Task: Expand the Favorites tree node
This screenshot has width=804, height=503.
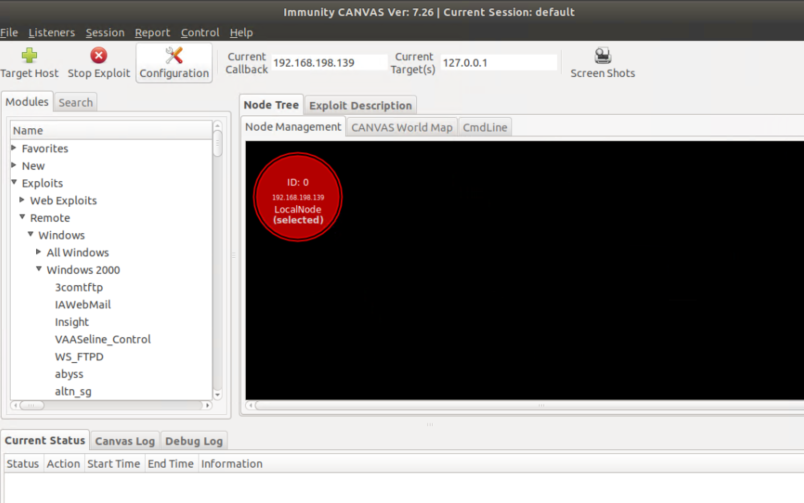Action: (x=14, y=148)
